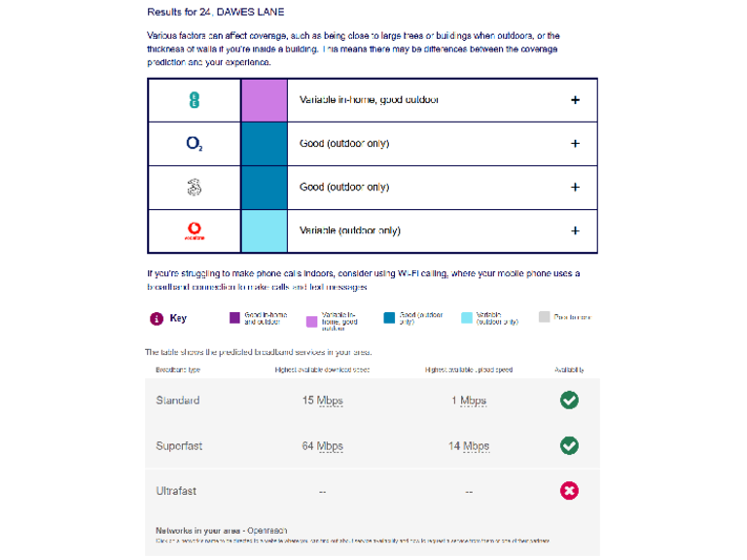Click the dark purple Key legend swatch
The image size is (747, 560).
pyautogui.click(x=234, y=317)
